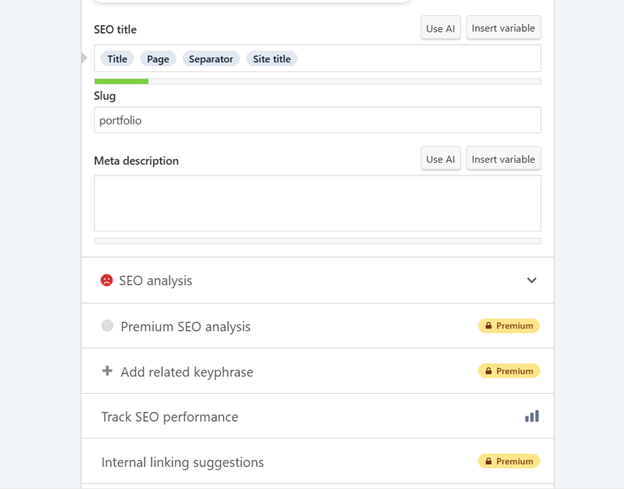Click inside the empty Meta description box

318,203
